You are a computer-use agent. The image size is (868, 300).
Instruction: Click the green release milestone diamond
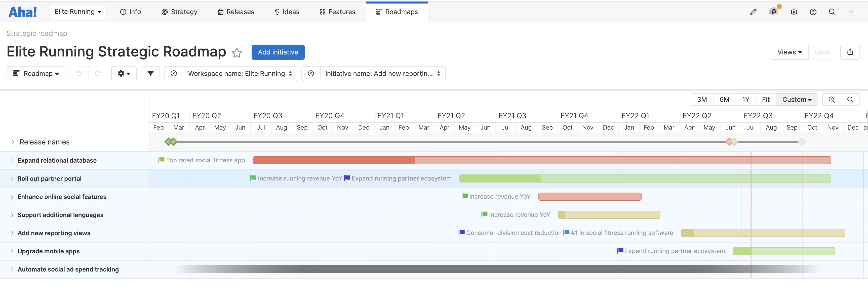(x=171, y=142)
